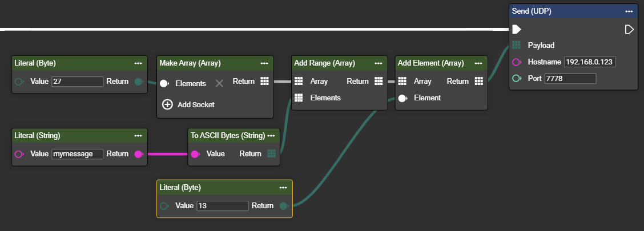Click the Send (UDP) execution output pin
This screenshot has width=644, height=231.
coord(629,29)
